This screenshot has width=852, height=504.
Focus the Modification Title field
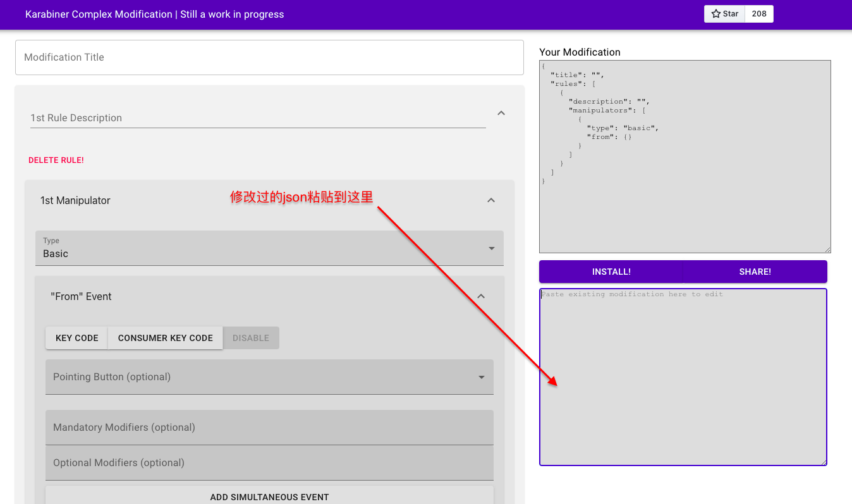(x=269, y=57)
